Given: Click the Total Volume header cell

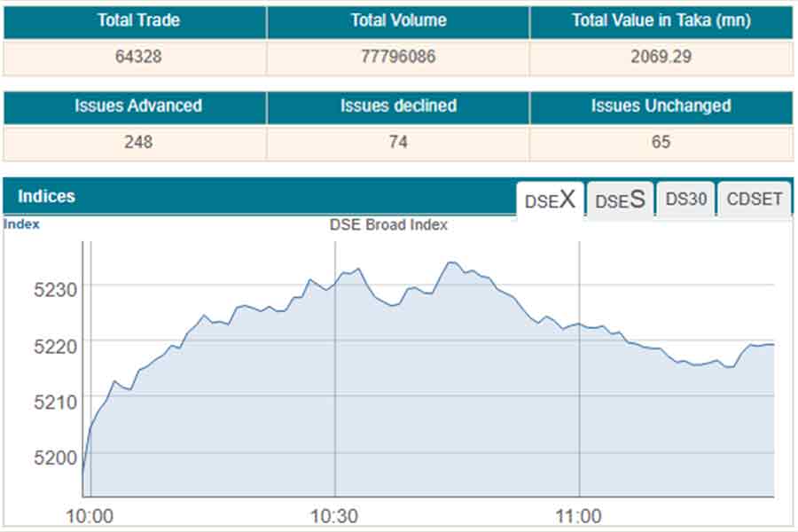Looking at the screenshot, I should tap(398, 21).
